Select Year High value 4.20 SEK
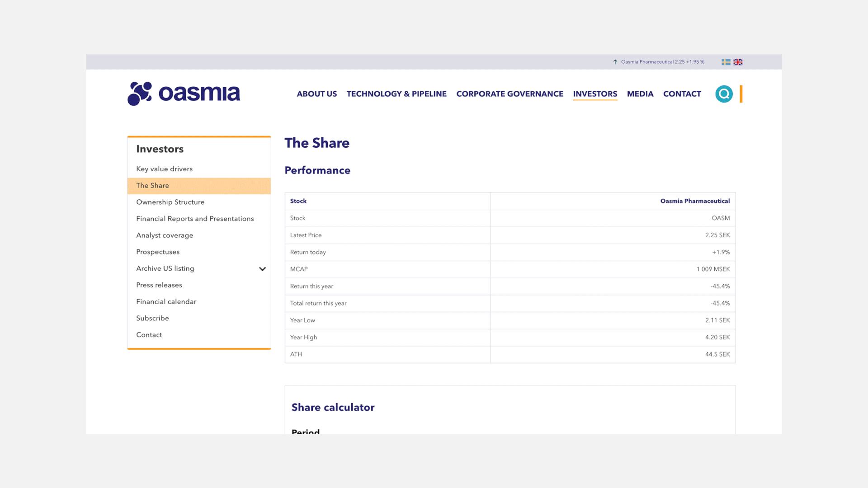868x488 pixels. pos(717,338)
